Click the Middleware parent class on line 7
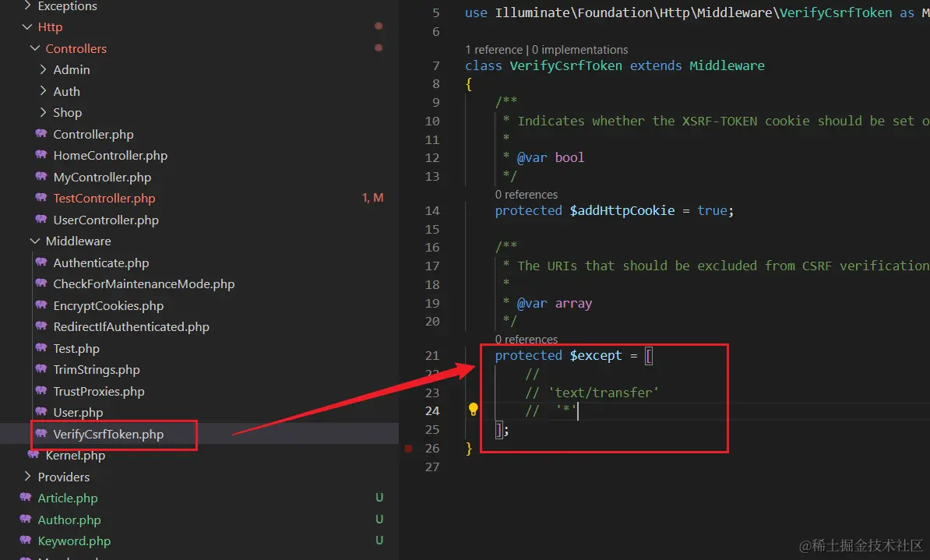 click(x=727, y=66)
